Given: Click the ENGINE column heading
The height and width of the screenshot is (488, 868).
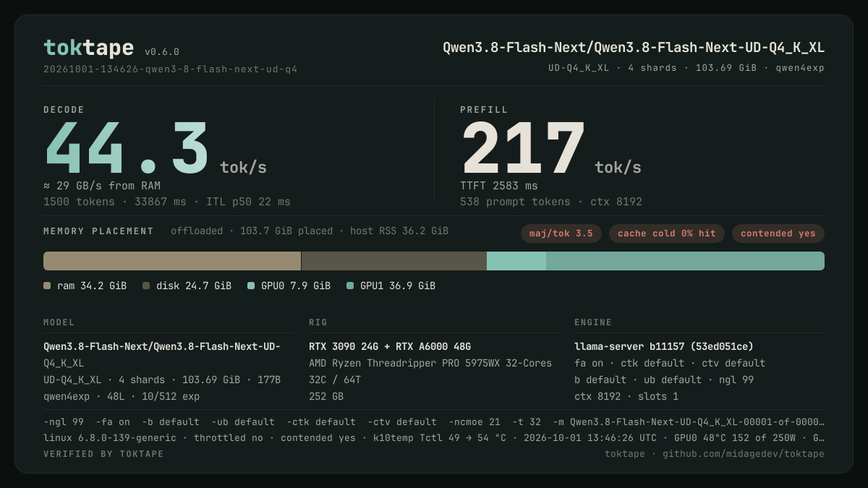Looking at the screenshot, I should [593, 322].
